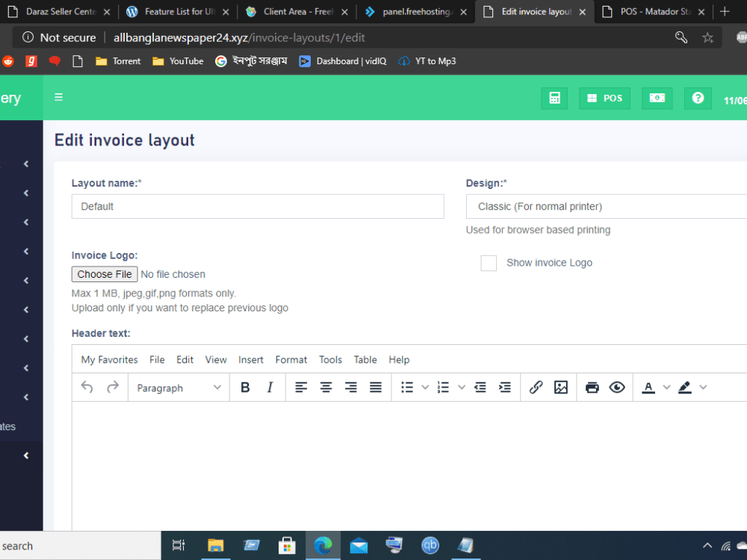Open Dashboard vidIQ bookmark
The width and height of the screenshot is (747, 560).
pos(343,61)
